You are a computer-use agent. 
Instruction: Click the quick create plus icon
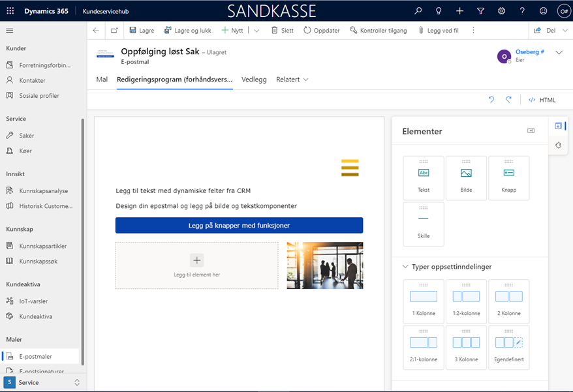pyautogui.click(x=459, y=10)
